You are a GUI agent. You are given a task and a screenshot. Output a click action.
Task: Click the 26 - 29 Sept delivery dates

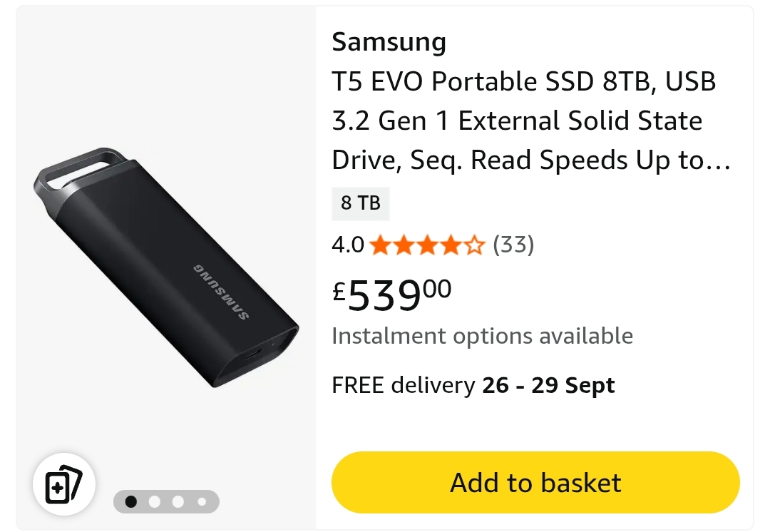[548, 386]
